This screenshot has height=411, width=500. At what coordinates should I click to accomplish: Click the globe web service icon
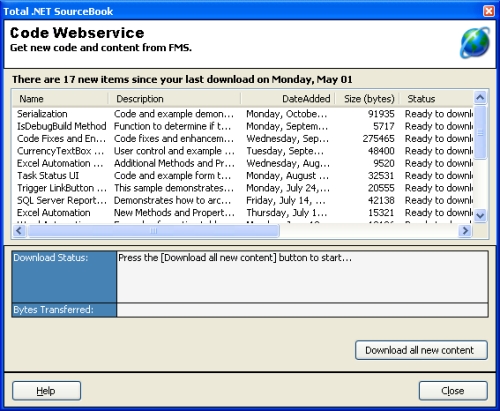475,43
